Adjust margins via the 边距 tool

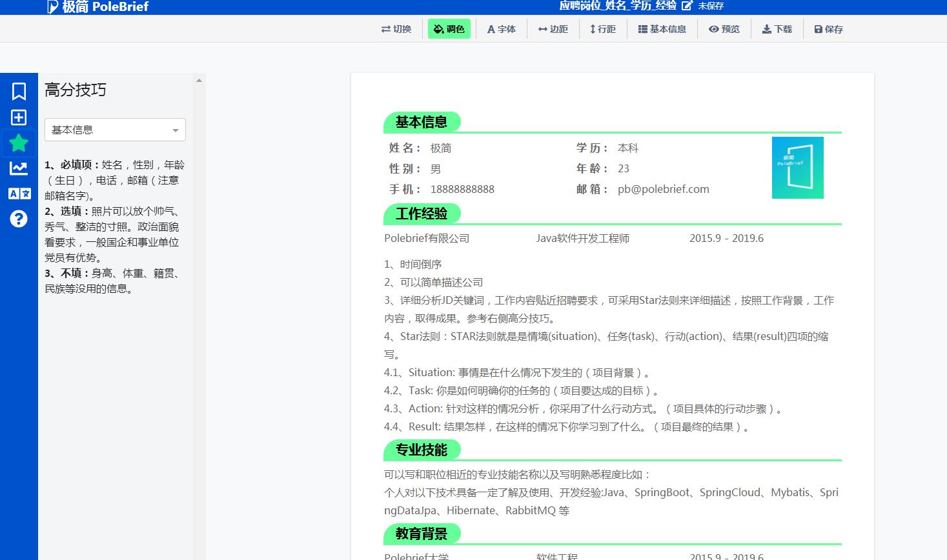(x=553, y=28)
